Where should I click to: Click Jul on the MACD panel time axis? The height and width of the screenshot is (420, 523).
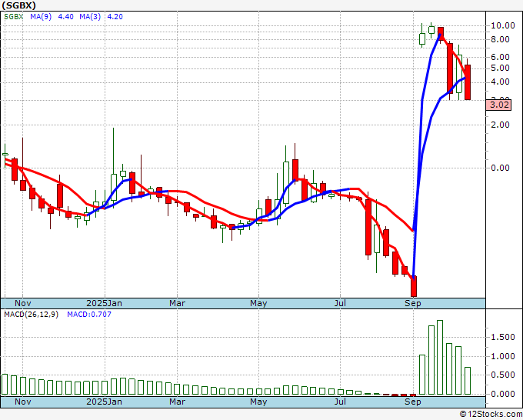point(340,402)
